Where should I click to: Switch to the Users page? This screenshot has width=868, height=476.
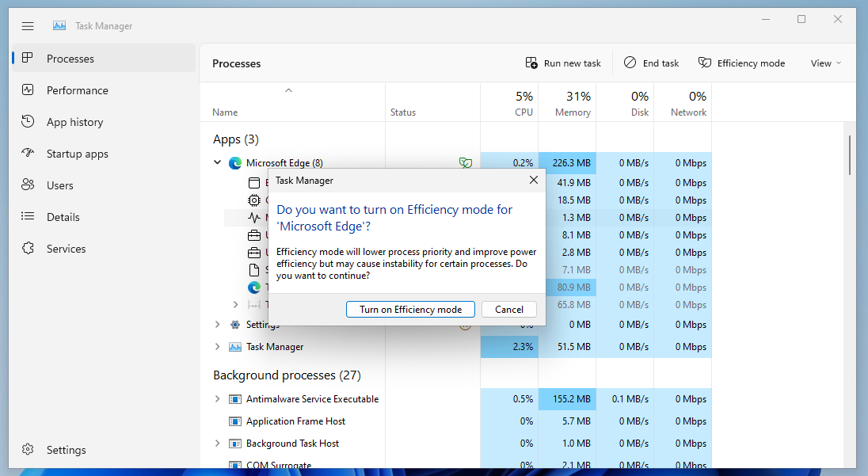(x=104, y=185)
